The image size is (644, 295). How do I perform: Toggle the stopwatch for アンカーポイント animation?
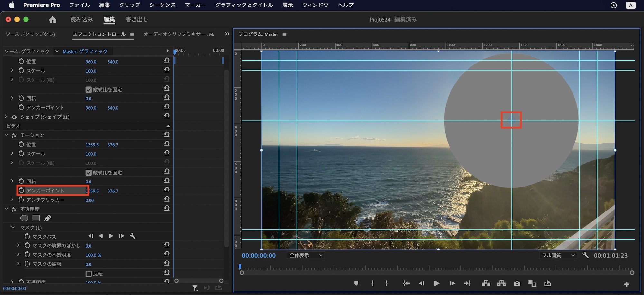point(21,191)
